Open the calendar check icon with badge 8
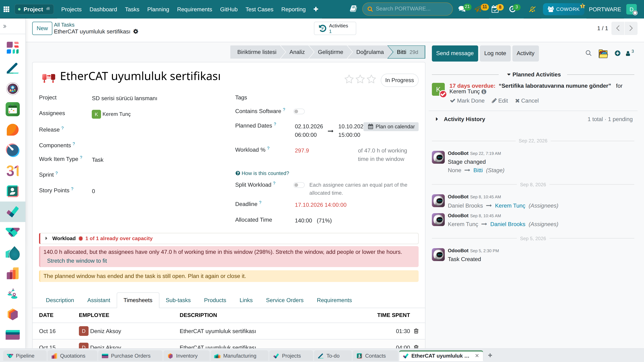The width and height of the screenshot is (644, 362). coord(495,9)
